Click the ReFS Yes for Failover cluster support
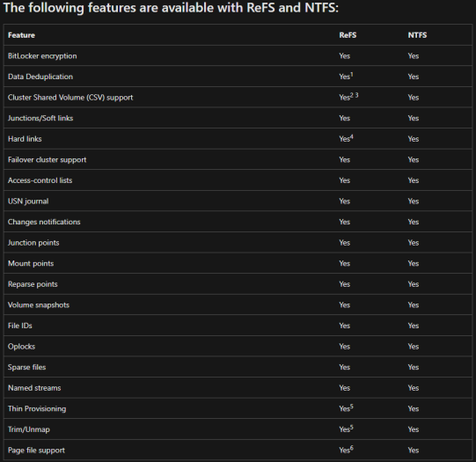Screen dimensions: 476x462 [345, 159]
